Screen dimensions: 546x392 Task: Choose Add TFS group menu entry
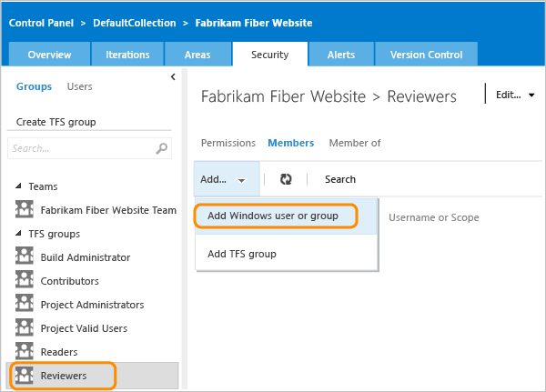tap(242, 254)
